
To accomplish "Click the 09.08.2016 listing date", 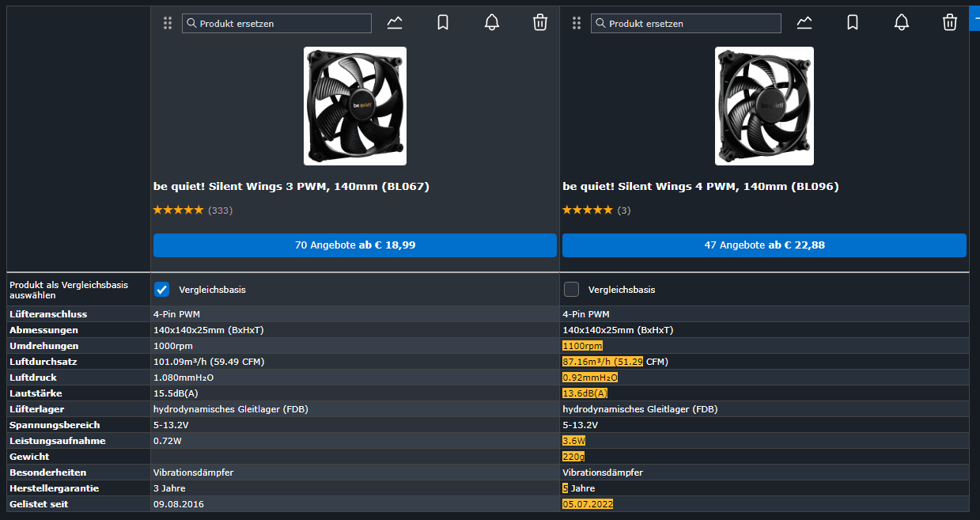I will click(179, 504).
